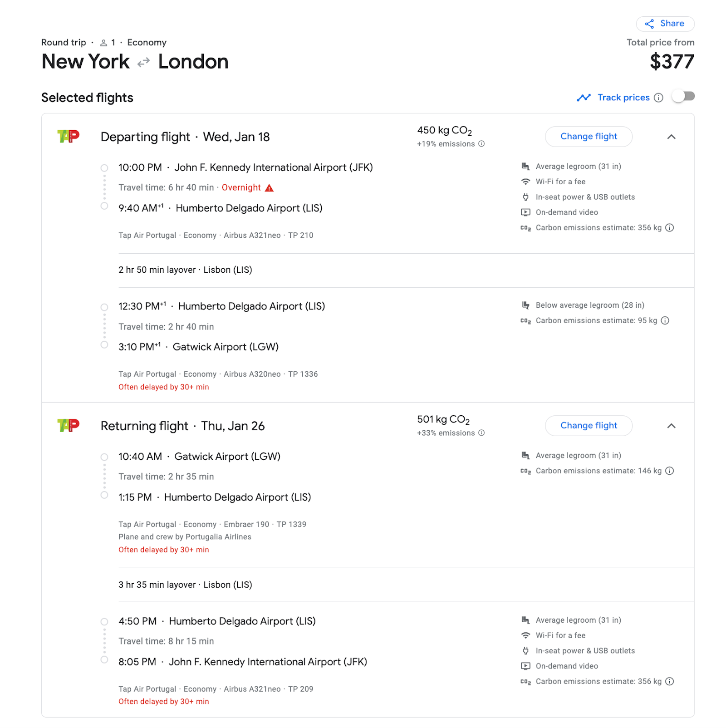The height and width of the screenshot is (728, 726).
Task: Click the in-seat power and USB outlets icon
Action: pos(525,197)
